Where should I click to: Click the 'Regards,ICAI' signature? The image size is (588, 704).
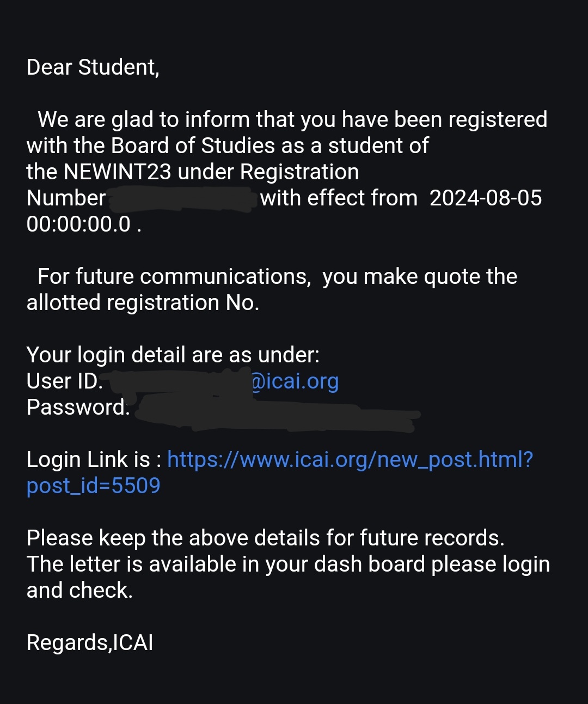(90, 643)
